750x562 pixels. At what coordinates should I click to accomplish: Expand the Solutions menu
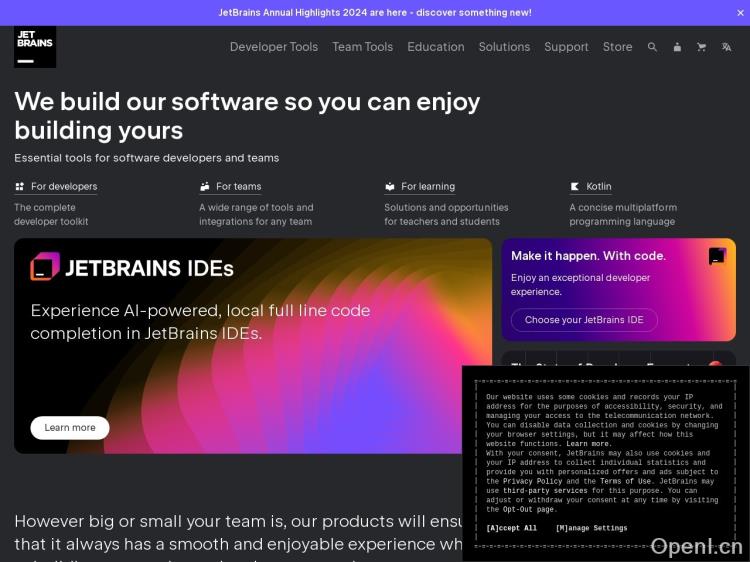pos(504,47)
